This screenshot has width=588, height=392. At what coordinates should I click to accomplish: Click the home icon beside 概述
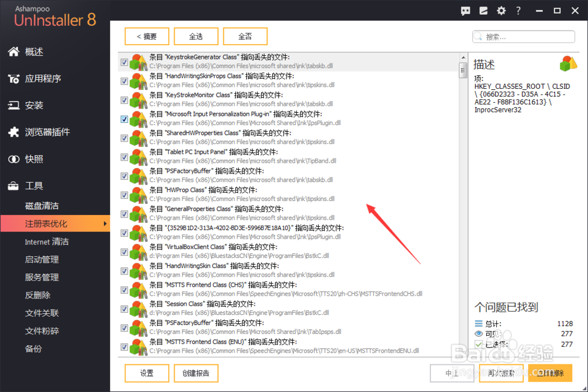[x=14, y=52]
